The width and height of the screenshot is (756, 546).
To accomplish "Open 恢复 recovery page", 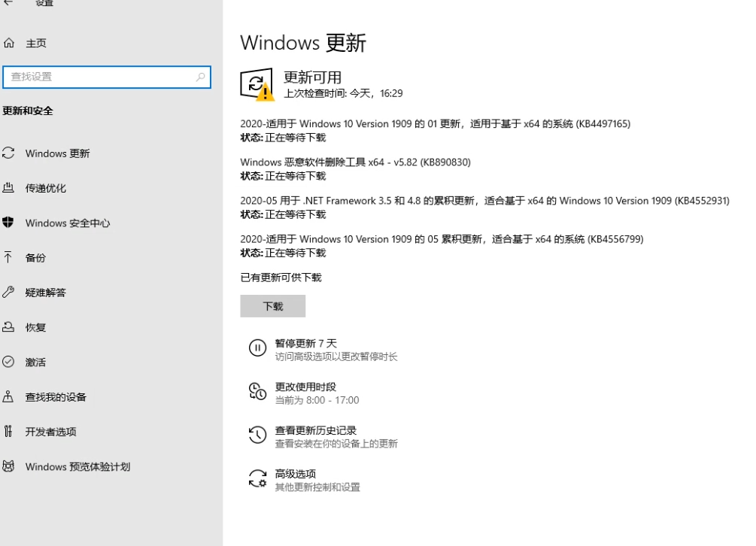I will [35, 328].
